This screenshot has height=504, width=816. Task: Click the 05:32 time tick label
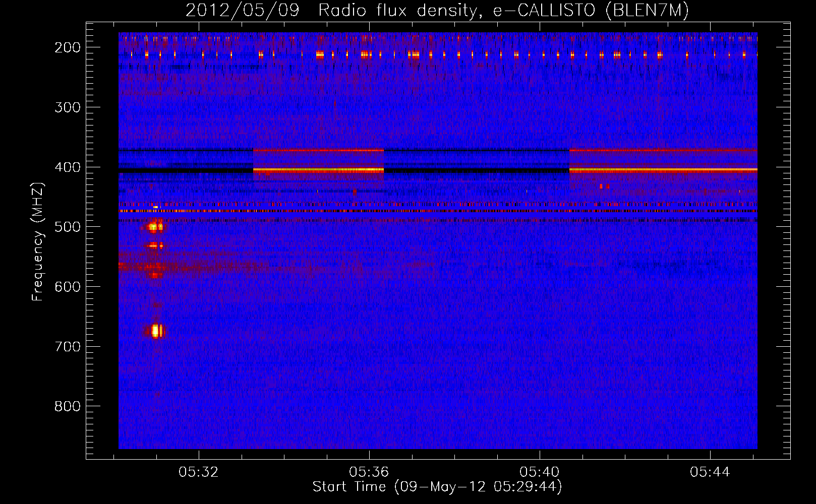pos(199,472)
